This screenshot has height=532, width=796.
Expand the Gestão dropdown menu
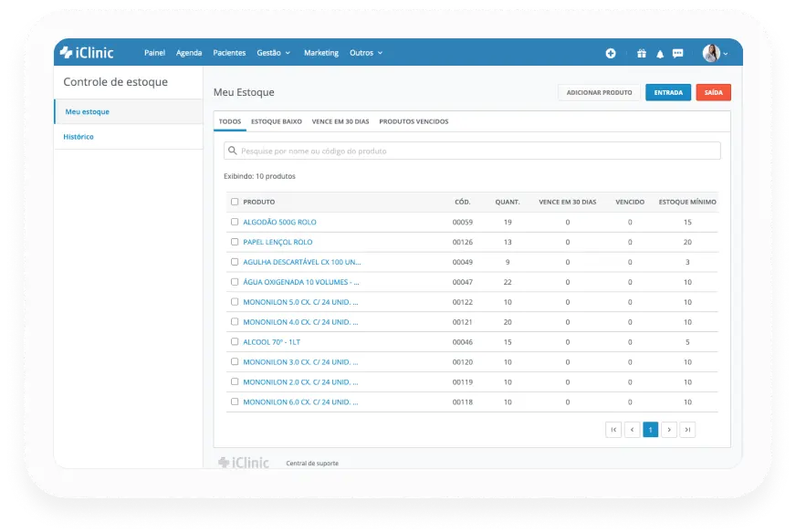(x=273, y=53)
